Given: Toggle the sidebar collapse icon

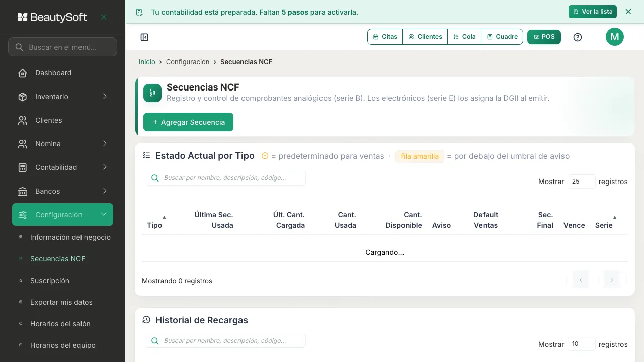Looking at the screenshot, I should pos(144,37).
